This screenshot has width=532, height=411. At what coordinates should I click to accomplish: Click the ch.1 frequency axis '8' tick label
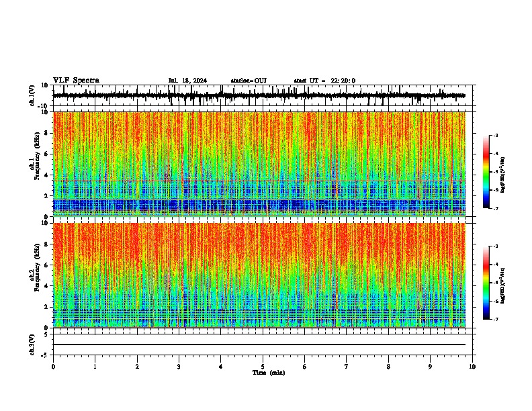coord(46,133)
